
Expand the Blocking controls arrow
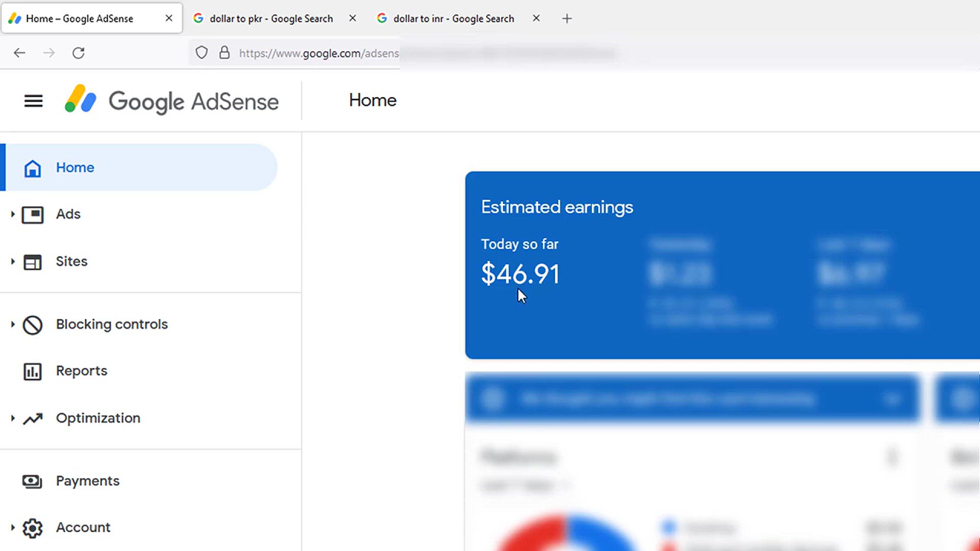click(x=13, y=324)
